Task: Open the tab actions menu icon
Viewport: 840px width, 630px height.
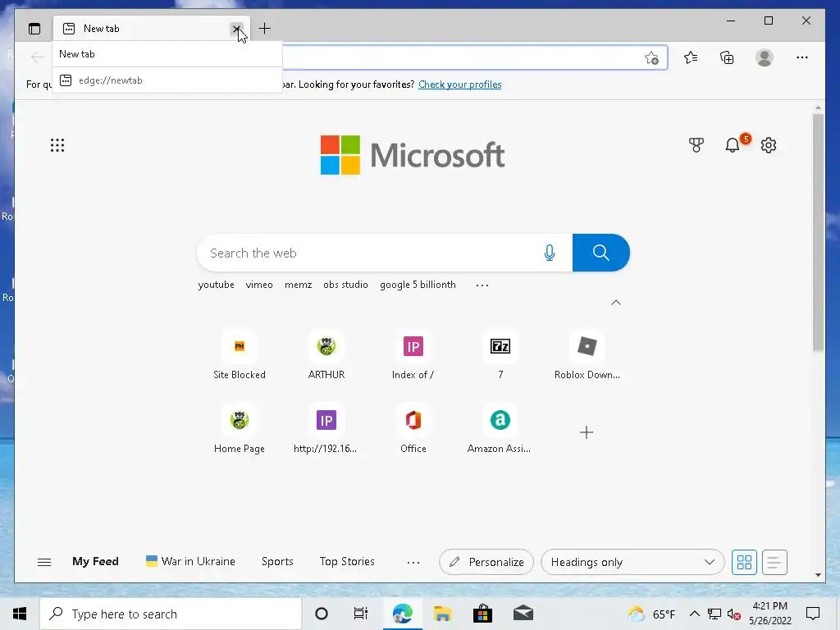Action: [34, 29]
